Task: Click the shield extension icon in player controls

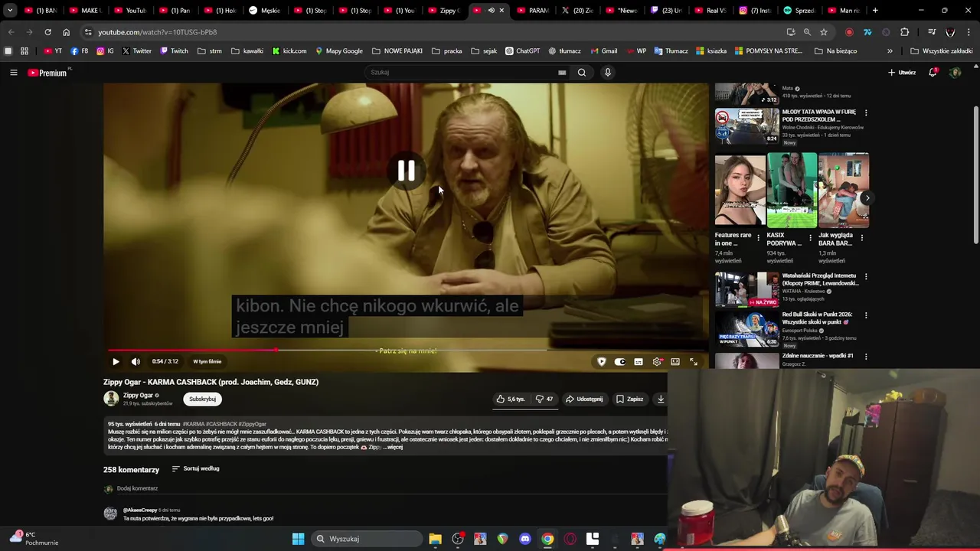Action: [x=602, y=361]
